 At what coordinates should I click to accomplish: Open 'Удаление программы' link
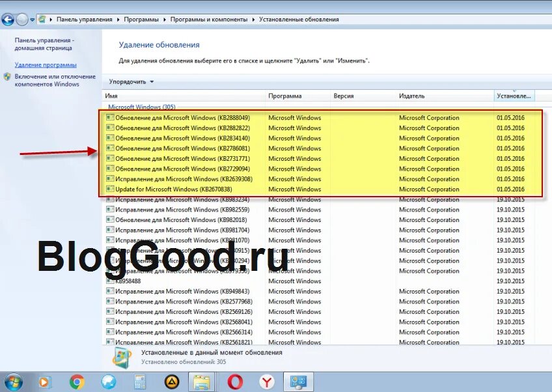[46, 65]
